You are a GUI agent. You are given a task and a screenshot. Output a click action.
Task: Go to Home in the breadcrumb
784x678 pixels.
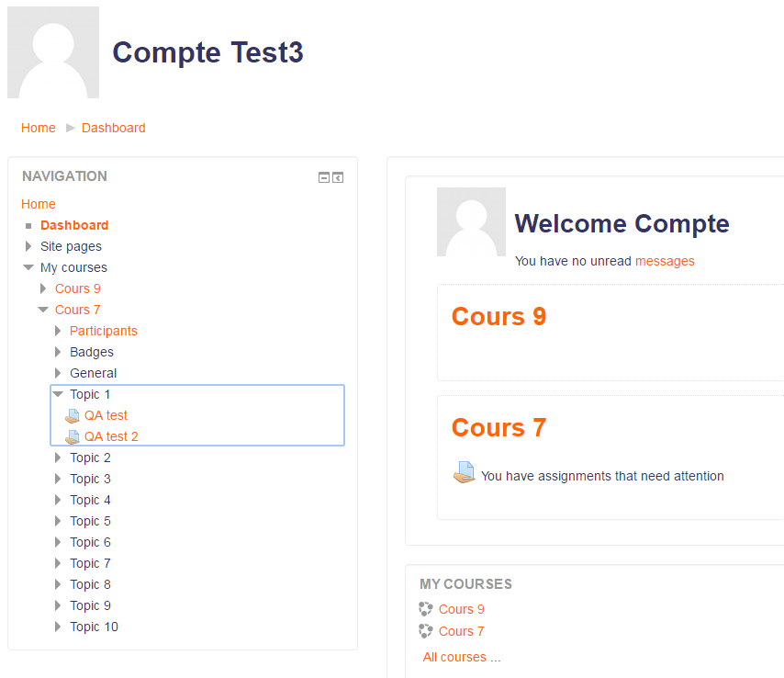[x=38, y=128]
